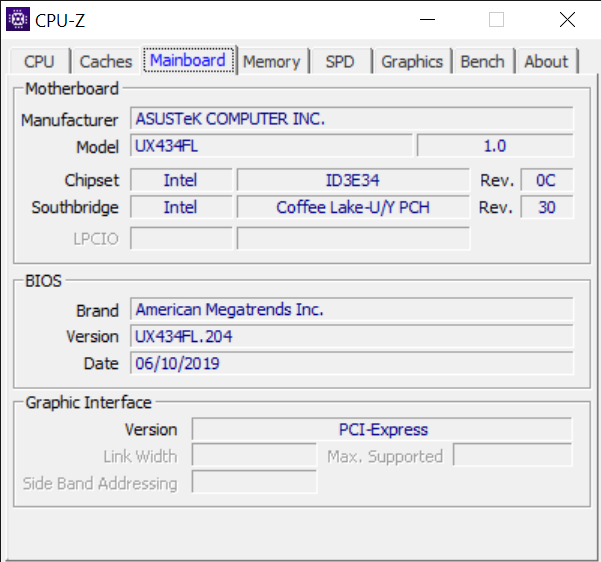Switch to the Graphics tab
Viewport: 601px width, 562px height.
point(412,61)
